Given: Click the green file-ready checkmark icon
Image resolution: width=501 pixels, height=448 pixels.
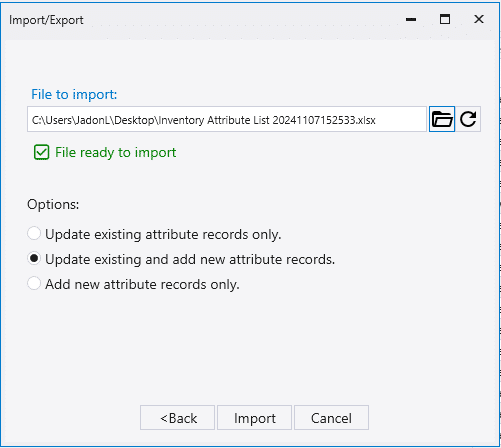Looking at the screenshot, I should tap(42, 152).
